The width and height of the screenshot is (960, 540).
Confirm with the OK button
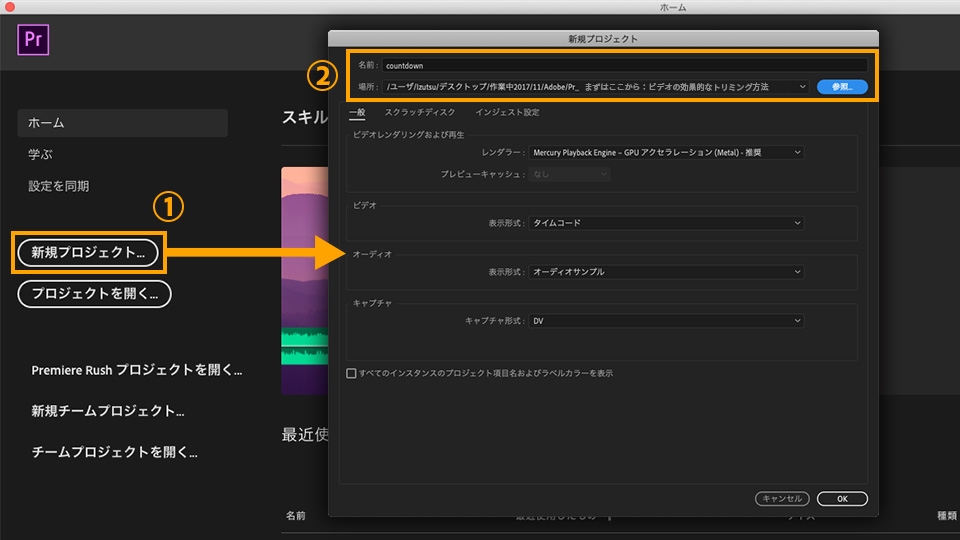842,498
